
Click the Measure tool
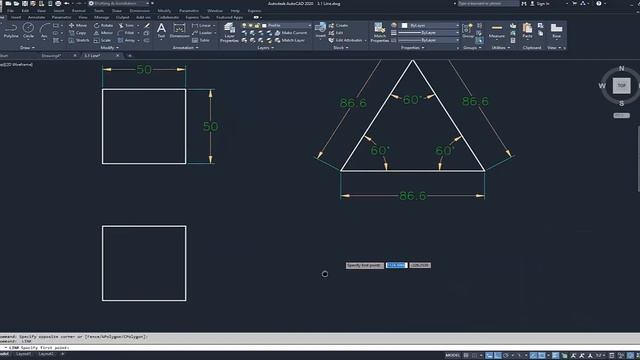coord(497,31)
